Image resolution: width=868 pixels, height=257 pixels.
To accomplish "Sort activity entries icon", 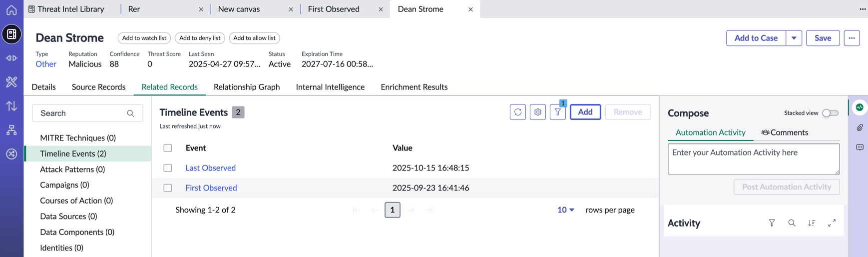I will pyautogui.click(x=812, y=223).
